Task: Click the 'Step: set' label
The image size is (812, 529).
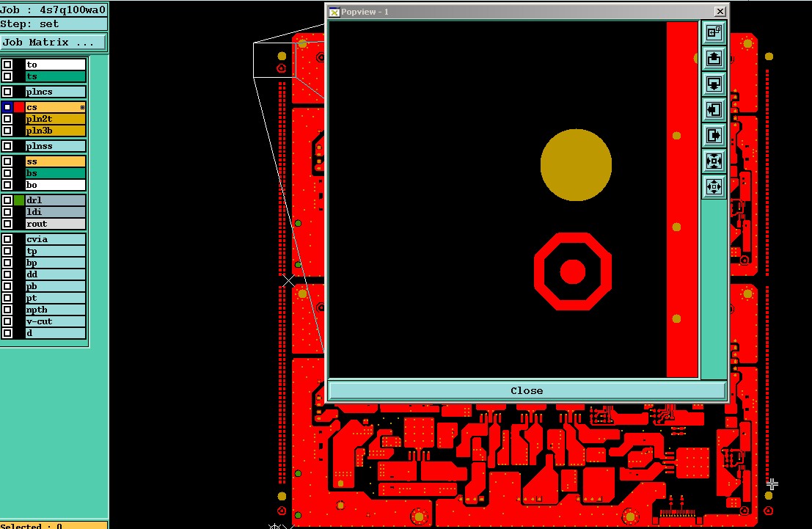Action: (29, 23)
